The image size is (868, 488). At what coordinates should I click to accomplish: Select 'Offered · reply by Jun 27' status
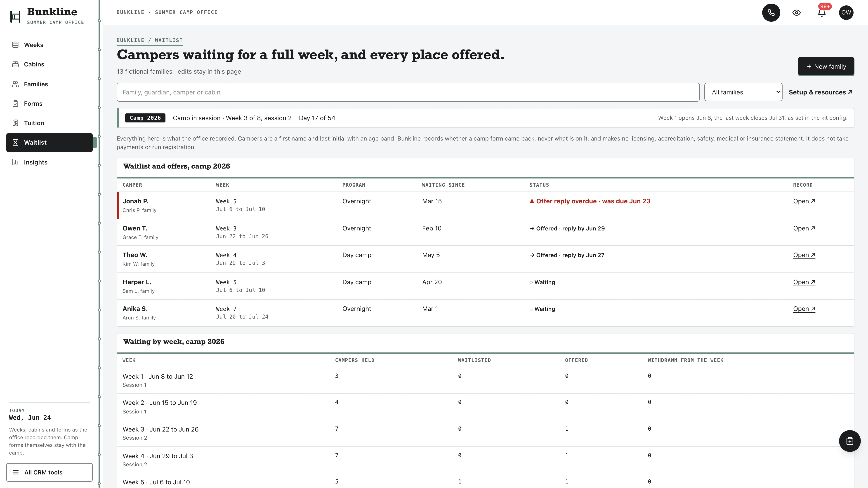pyautogui.click(x=567, y=255)
